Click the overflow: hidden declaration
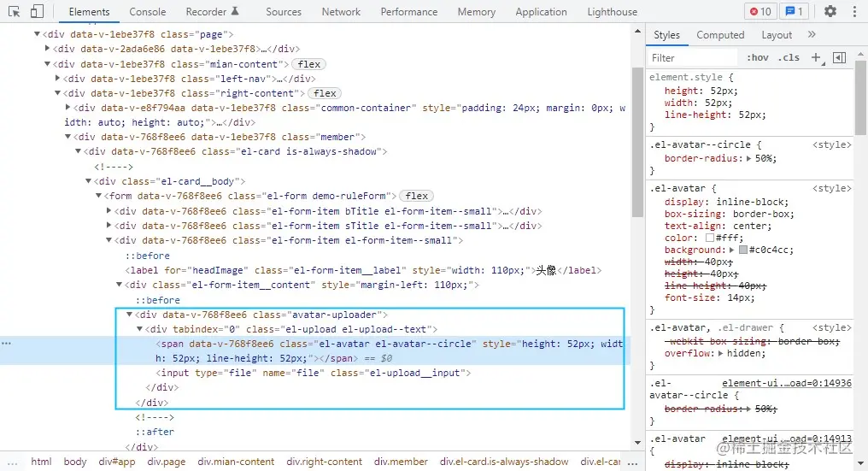The width and height of the screenshot is (868, 471). [x=715, y=353]
